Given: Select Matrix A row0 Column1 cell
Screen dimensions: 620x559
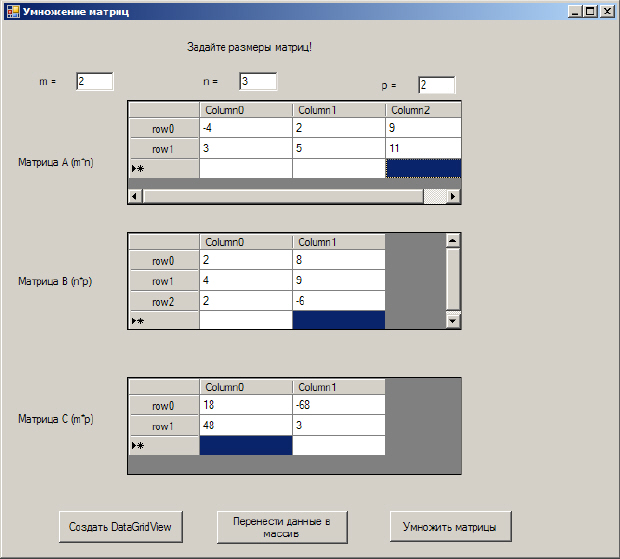Looking at the screenshot, I should point(339,128).
